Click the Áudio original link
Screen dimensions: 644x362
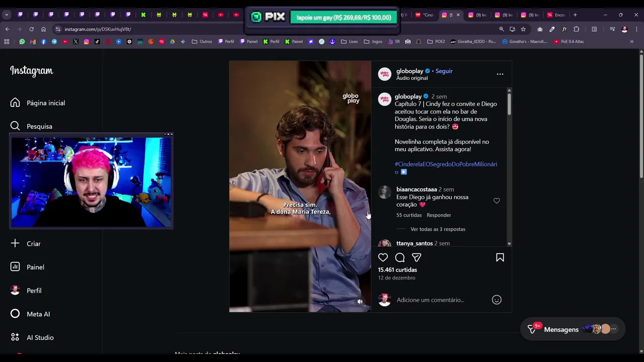(412, 78)
